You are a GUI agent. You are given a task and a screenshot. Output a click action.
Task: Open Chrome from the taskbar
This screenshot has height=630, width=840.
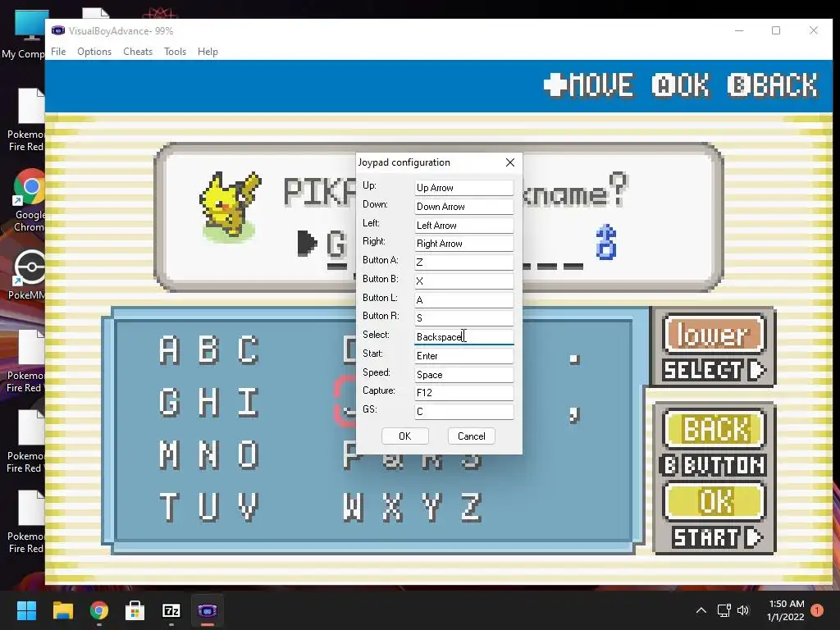point(99,610)
